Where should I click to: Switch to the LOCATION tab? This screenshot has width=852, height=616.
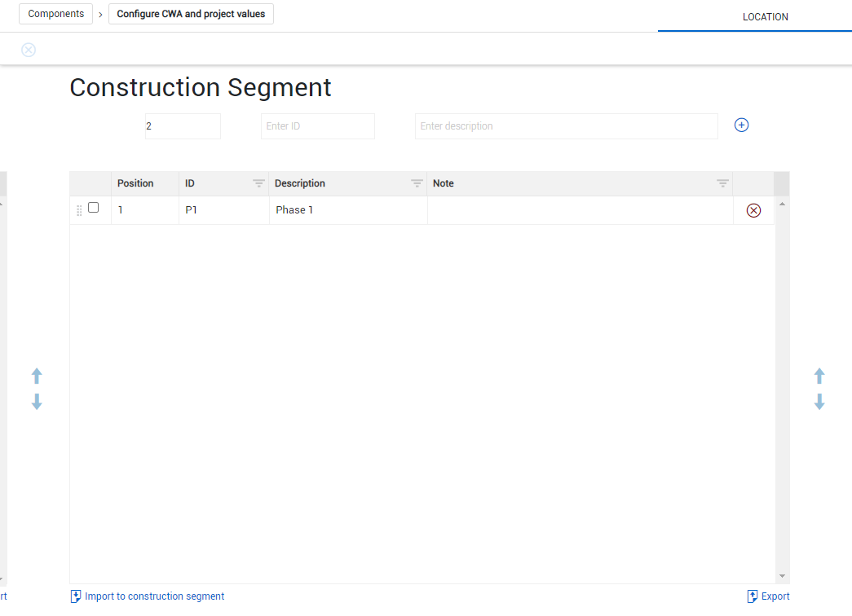tap(765, 17)
